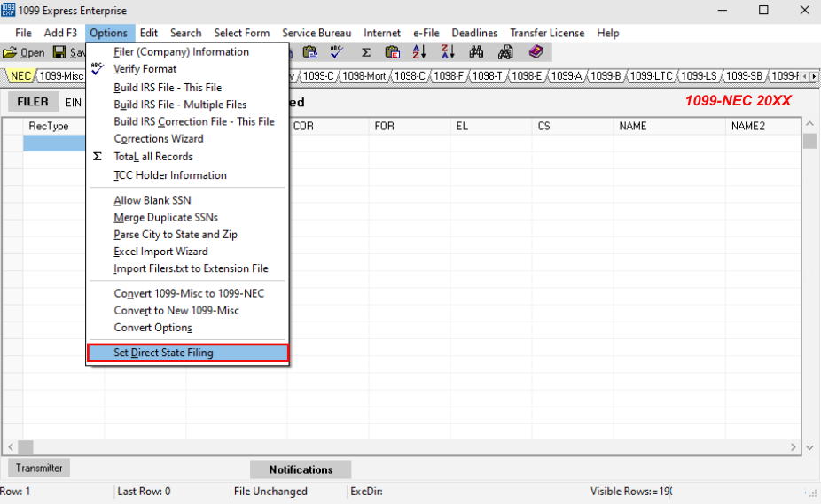Image resolution: width=821 pixels, height=504 pixels.
Task: Switch to the 1099-LTC form tab
Action: click(651, 76)
